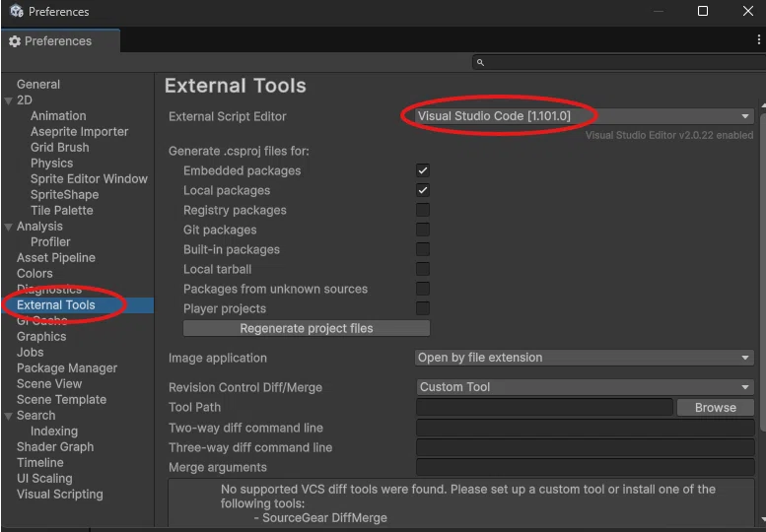Click Regenerate project files button
This screenshot has width=766, height=532.
307,328
